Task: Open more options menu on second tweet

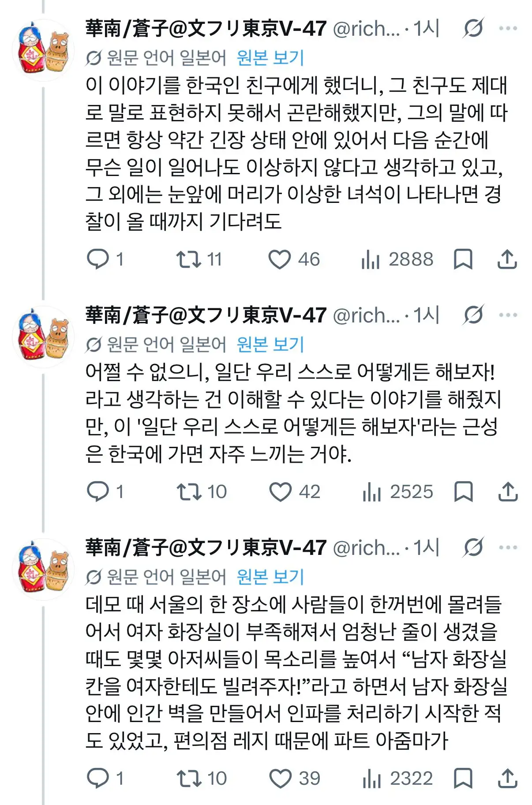Action: pos(508,315)
